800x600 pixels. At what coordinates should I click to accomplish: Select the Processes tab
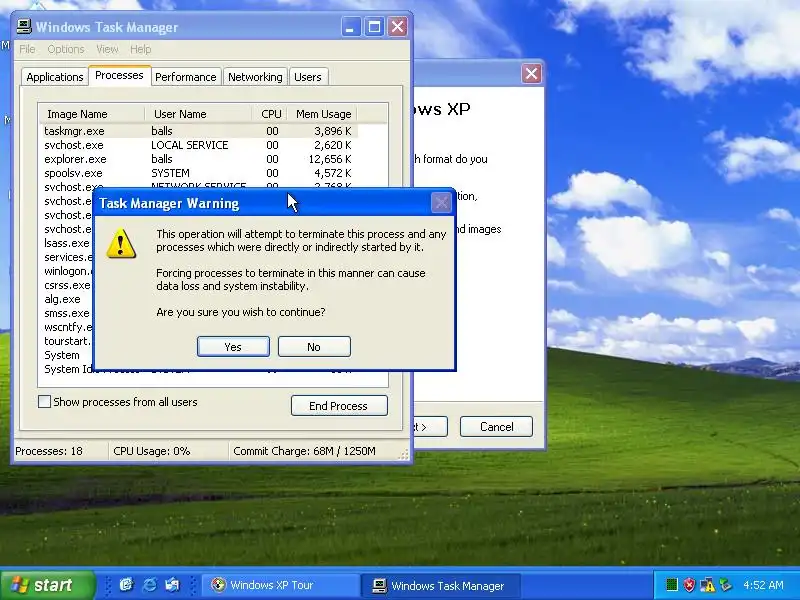click(x=119, y=76)
